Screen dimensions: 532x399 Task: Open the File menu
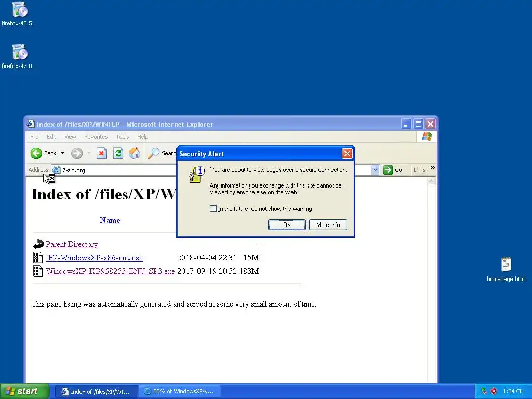tap(34, 137)
